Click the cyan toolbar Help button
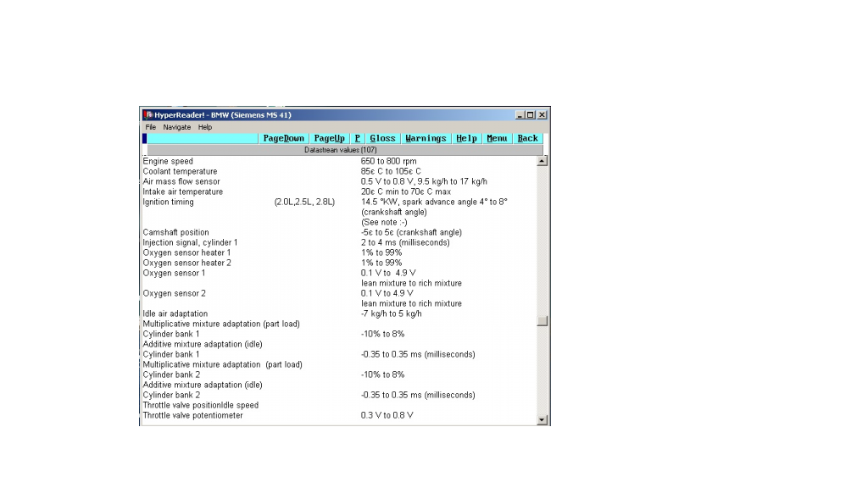The height and width of the screenshot is (488, 868). [x=466, y=138]
